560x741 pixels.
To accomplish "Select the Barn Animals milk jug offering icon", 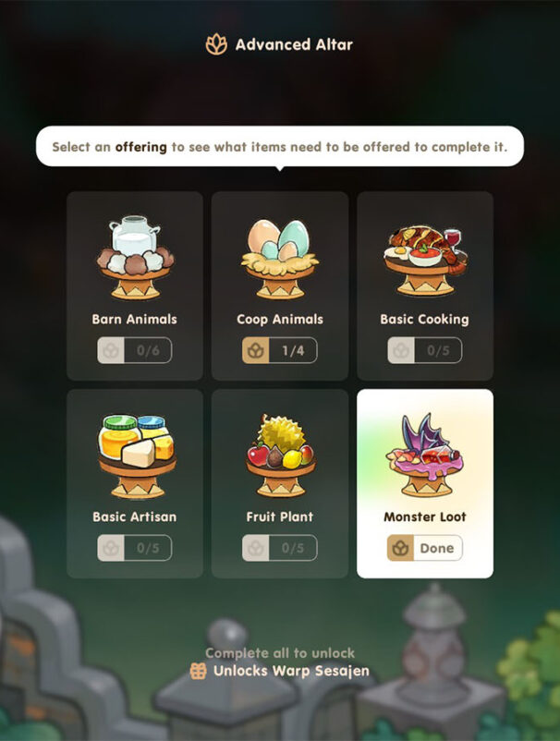I will [x=135, y=258].
